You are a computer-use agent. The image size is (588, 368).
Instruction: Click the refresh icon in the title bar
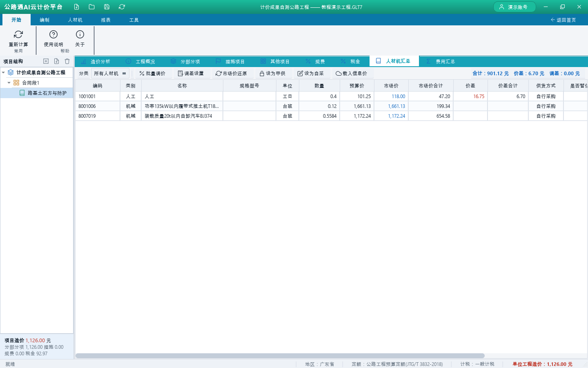click(122, 7)
